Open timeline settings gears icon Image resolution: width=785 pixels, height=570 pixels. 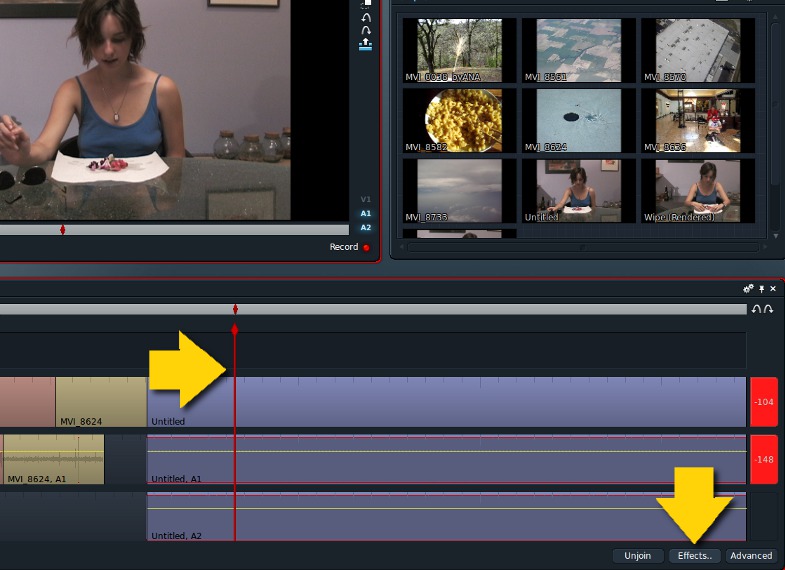(x=749, y=288)
